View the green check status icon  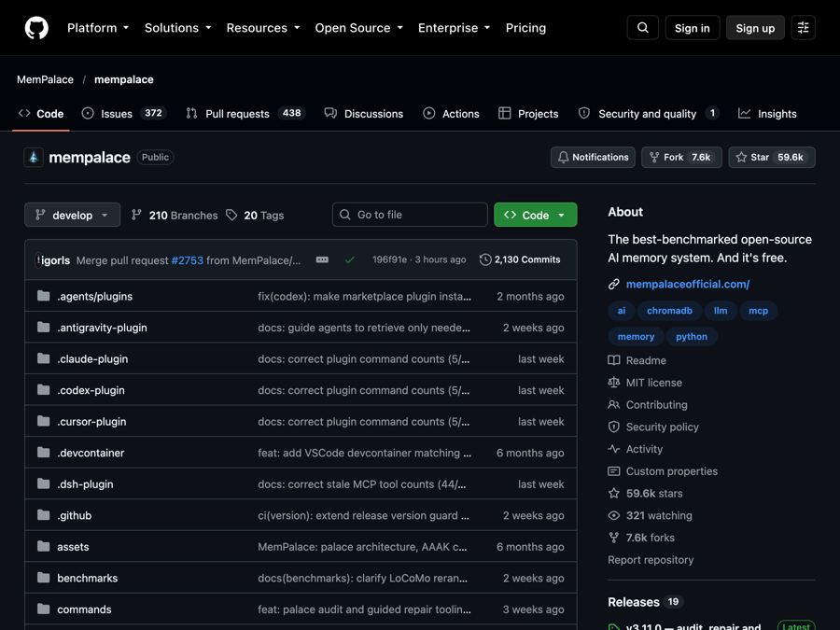pos(350,259)
